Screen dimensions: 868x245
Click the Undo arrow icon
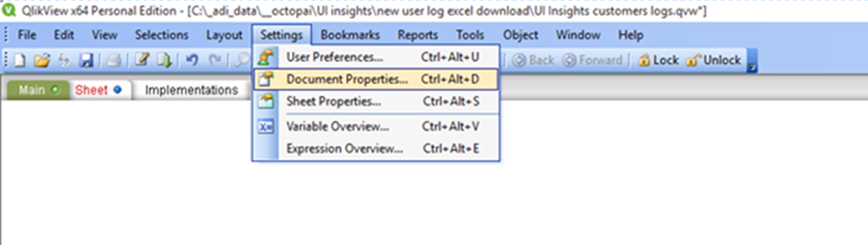tap(192, 61)
